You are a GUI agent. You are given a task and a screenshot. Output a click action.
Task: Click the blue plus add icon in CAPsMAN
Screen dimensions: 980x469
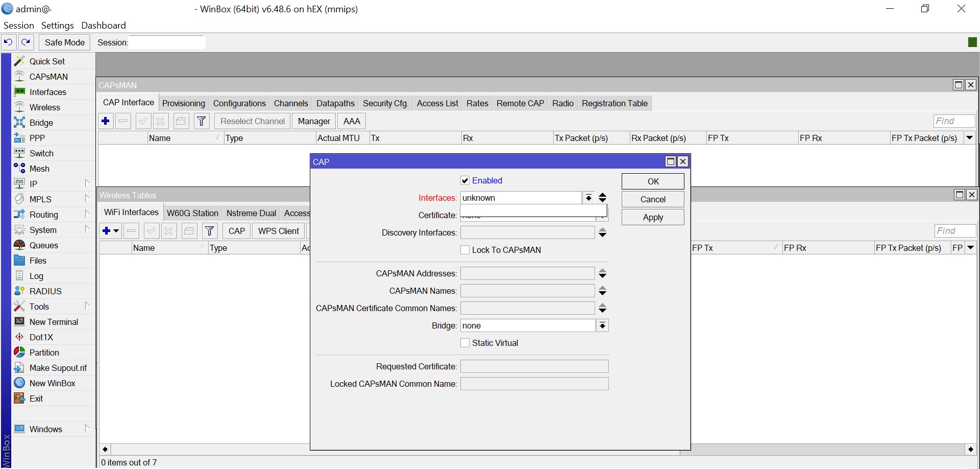coord(106,121)
